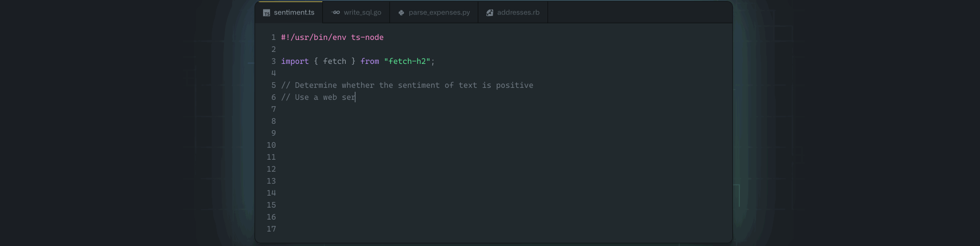The width and height of the screenshot is (980, 246).
Task: Click the Ruby icon on addresses.rb tab
Action: (x=490, y=13)
